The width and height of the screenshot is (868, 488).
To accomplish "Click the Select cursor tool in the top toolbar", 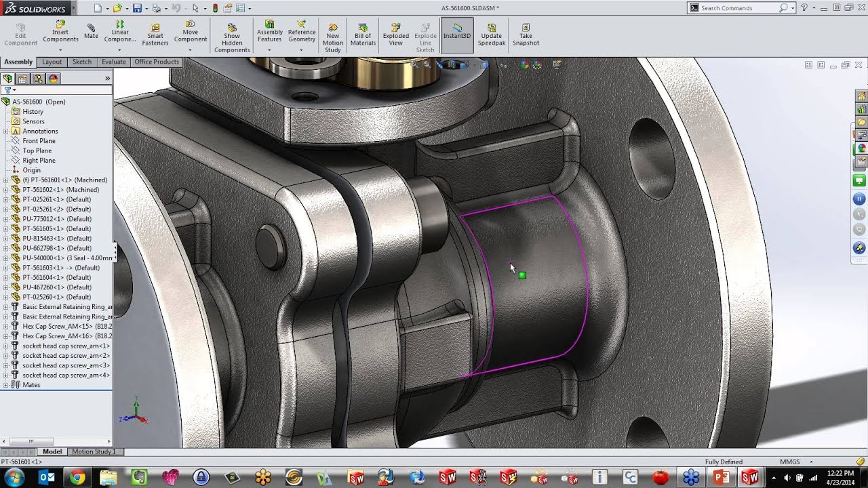I will [x=195, y=8].
